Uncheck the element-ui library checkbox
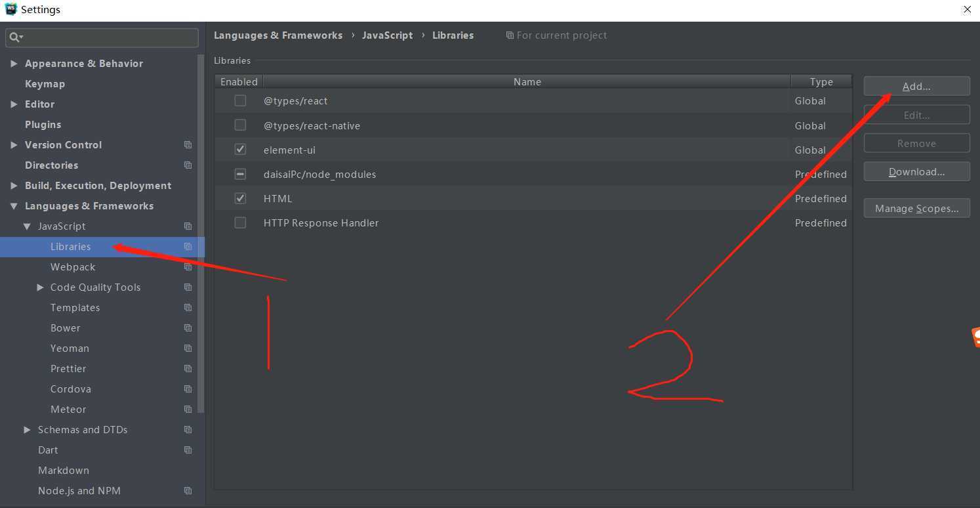 coord(240,149)
